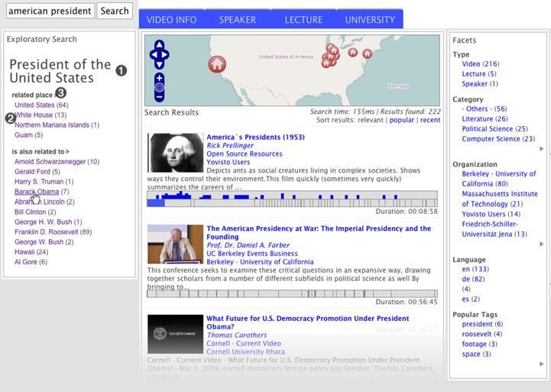Filter by popular tag footage (3)
This screenshot has height=392, width=551.
[x=479, y=344]
